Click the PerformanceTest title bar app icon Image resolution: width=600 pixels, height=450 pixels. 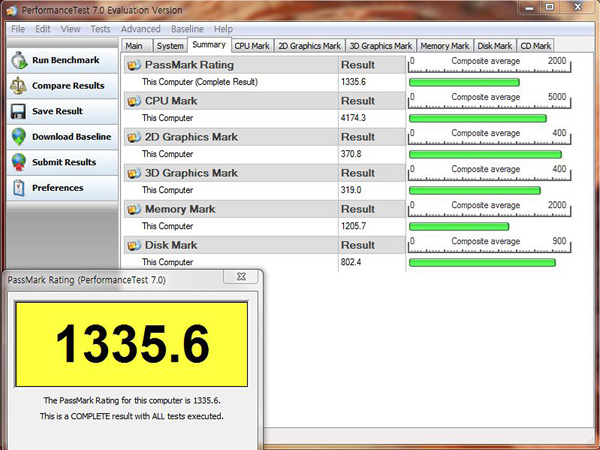pos(11,10)
